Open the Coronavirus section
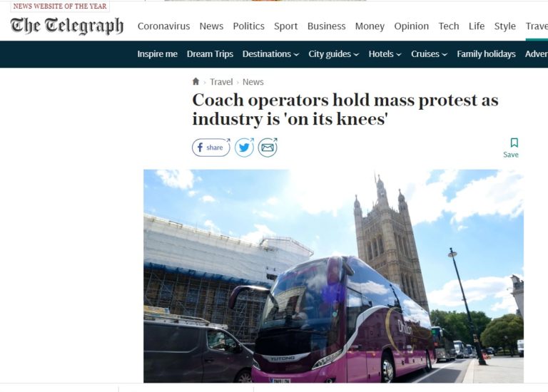 click(x=163, y=26)
